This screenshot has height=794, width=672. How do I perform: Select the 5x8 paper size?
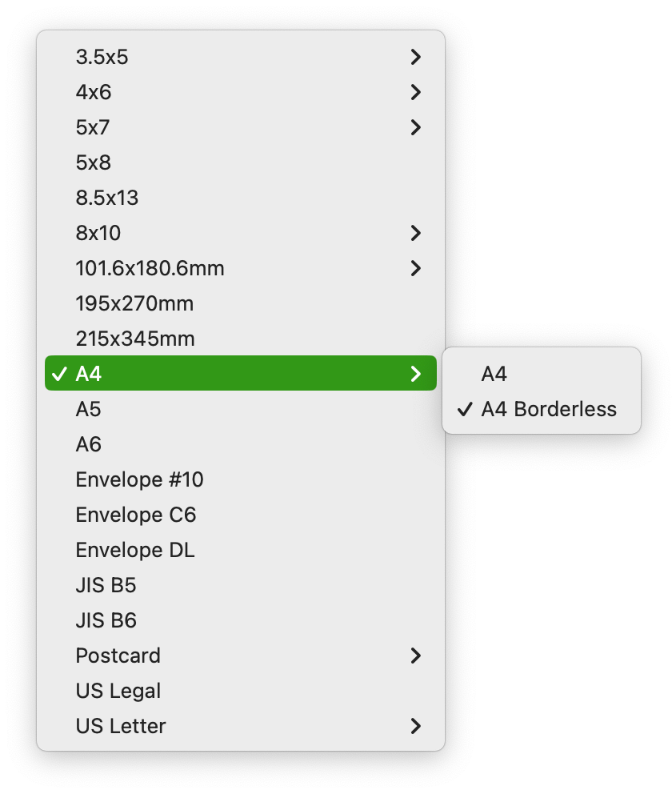[x=94, y=162]
